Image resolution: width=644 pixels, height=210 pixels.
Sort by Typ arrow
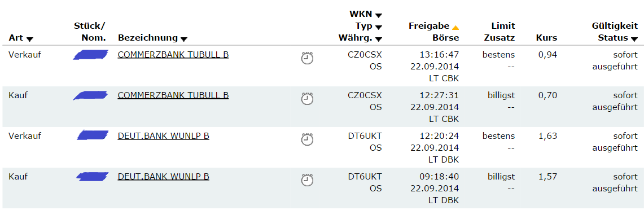coord(379,28)
